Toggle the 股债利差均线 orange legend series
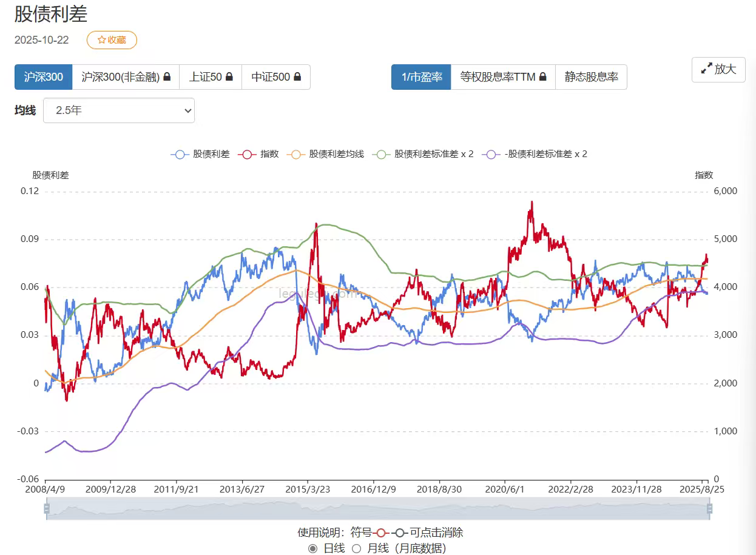The image size is (756, 555). point(325,154)
